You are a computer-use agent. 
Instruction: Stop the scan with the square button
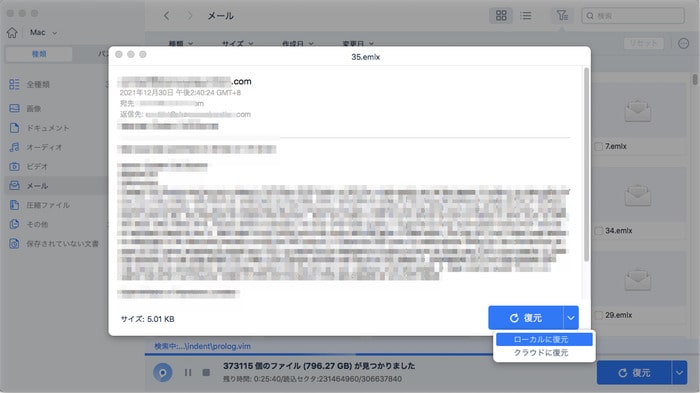pyautogui.click(x=206, y=372)
